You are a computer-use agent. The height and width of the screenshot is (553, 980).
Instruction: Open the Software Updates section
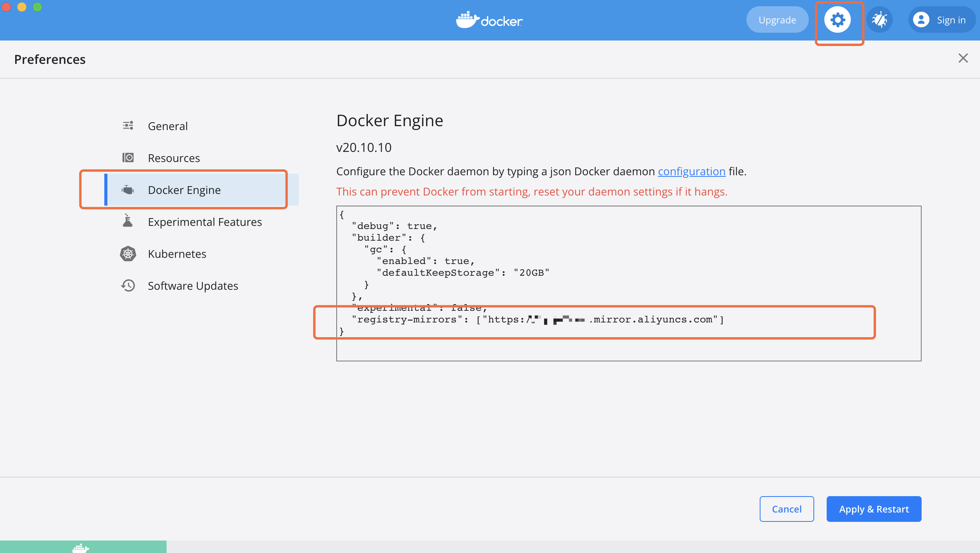(193, 286)
